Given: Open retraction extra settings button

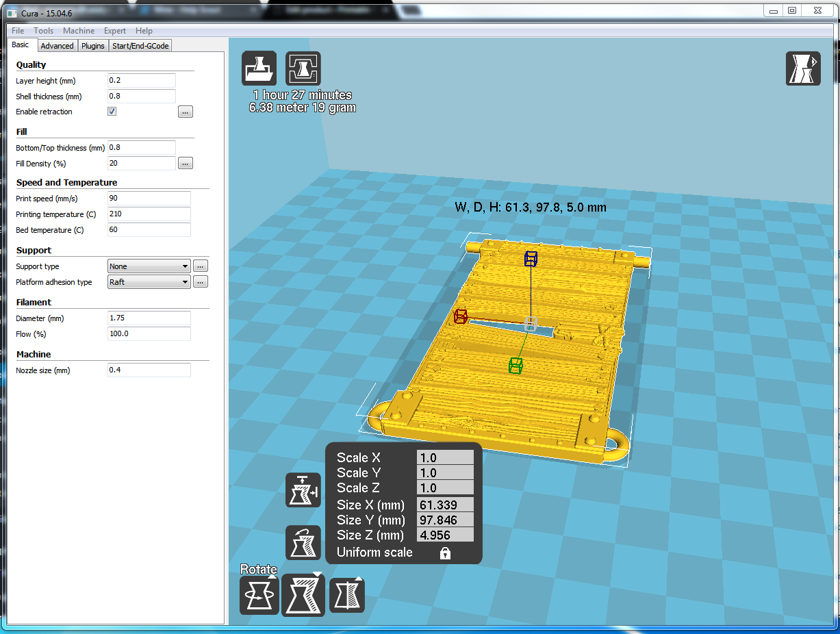Looking at the screenshot, I should tap(186, 112).
